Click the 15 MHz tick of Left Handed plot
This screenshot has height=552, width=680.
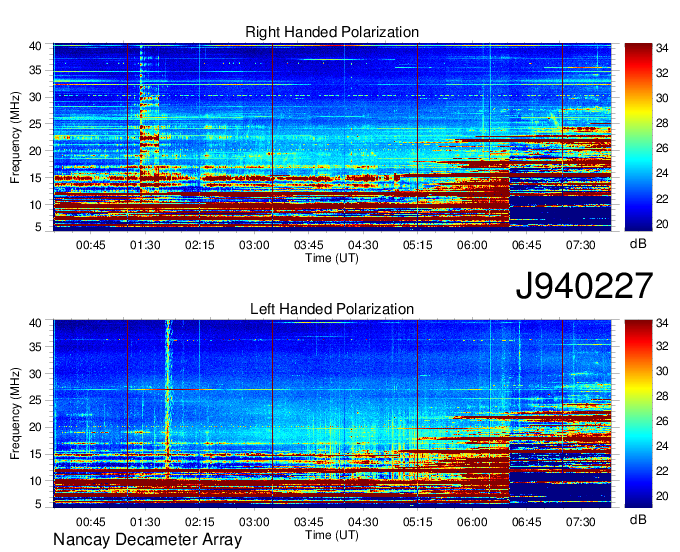pyautogui.click(x=35, y=454)
